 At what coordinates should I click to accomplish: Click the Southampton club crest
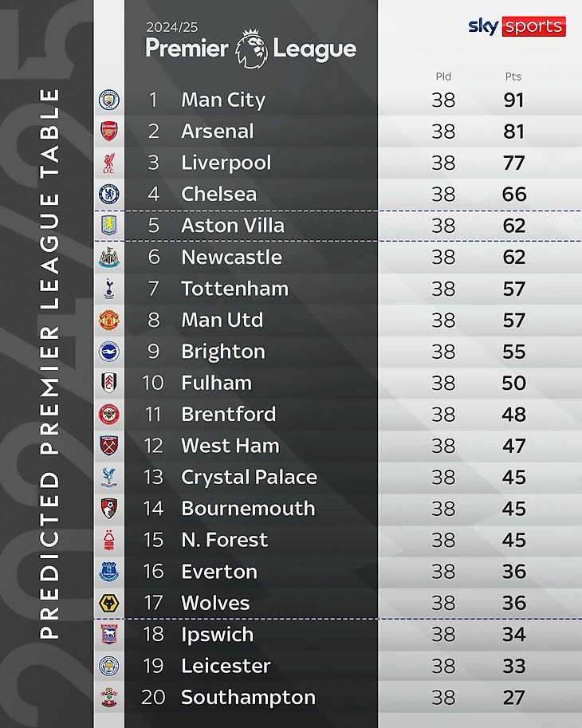point(109,698)
